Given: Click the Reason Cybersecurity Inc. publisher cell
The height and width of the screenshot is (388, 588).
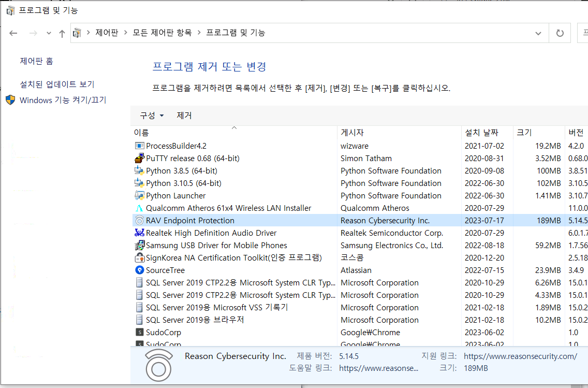Looking at the screenshot, I should (x=385, y=220).
